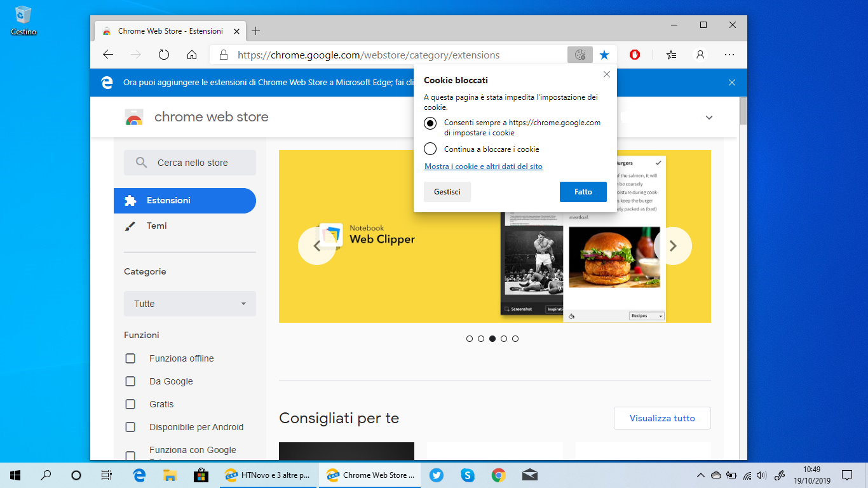Open the favorites list icon
This screenshot has width=868, height=488.
click(671, 55)
